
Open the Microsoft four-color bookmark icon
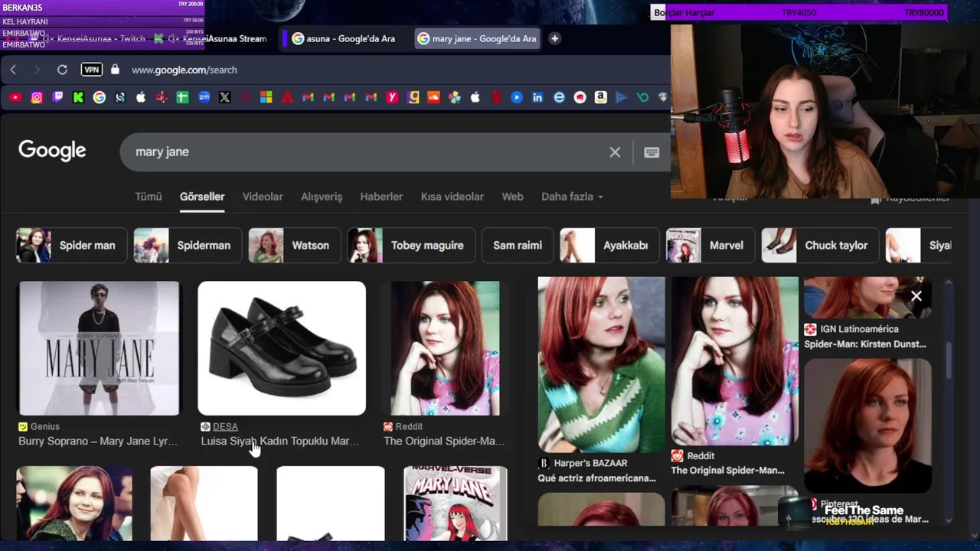pos(266,97)
